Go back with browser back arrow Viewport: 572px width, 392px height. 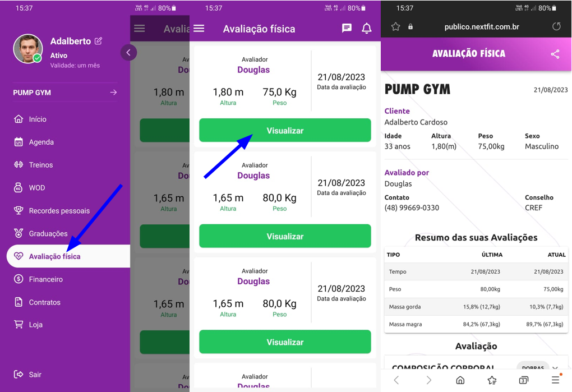(396, 380)
